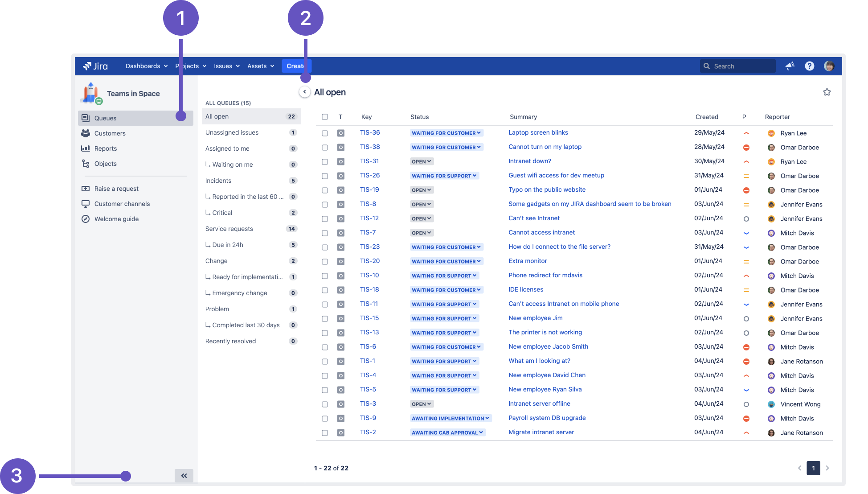Click the Customers icon in sidebar

click(85, 132)
